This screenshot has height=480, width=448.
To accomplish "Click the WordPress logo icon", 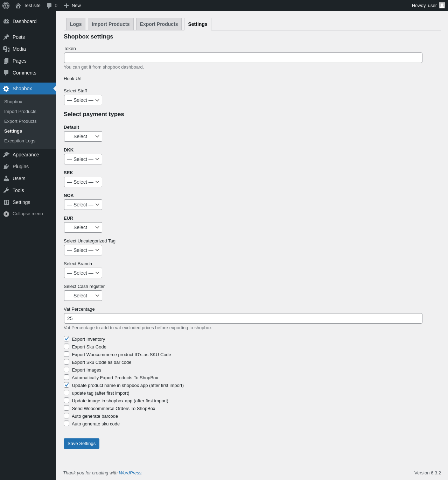I will (x=6, y=6).
